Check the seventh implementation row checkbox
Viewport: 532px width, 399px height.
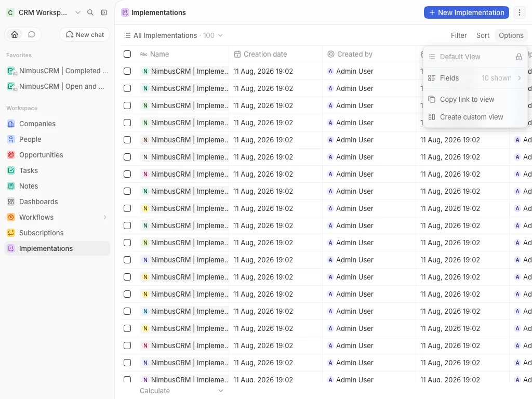(127, 174)
